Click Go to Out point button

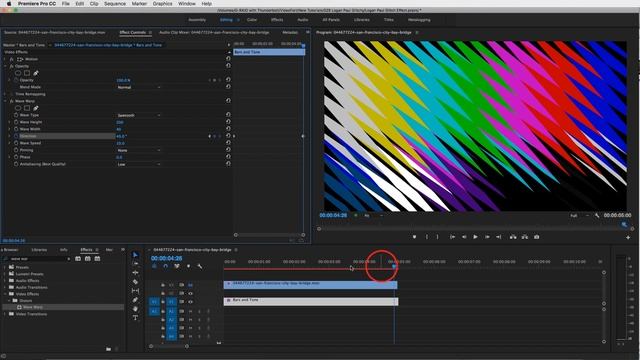498,237
